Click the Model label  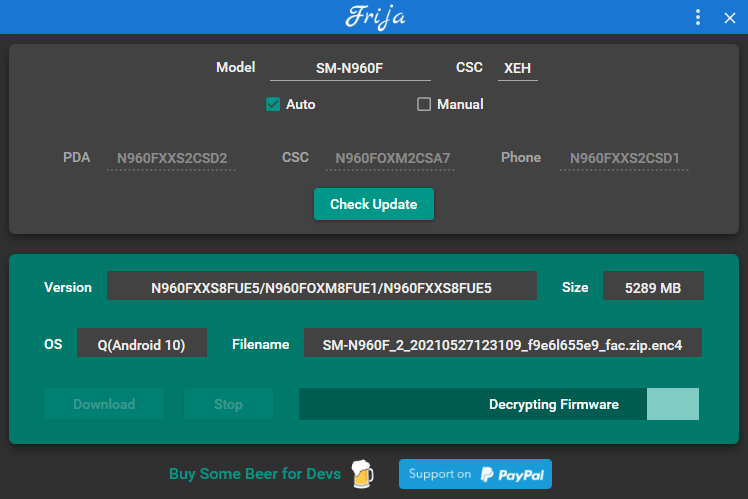236,67
